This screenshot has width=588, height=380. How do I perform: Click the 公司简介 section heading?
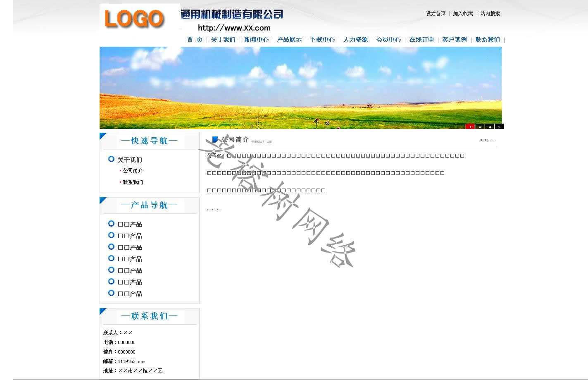tap(235, 140)
